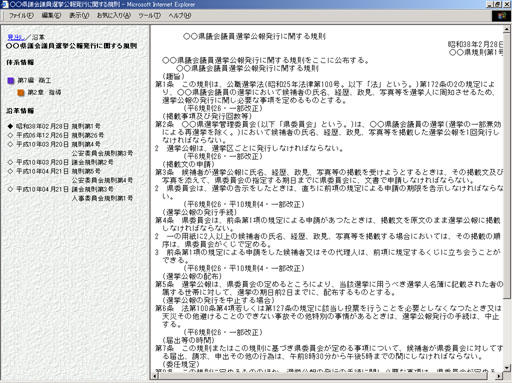Click the vertical scrollbar down arrow
512x383 pixels.
click(507, 368)
